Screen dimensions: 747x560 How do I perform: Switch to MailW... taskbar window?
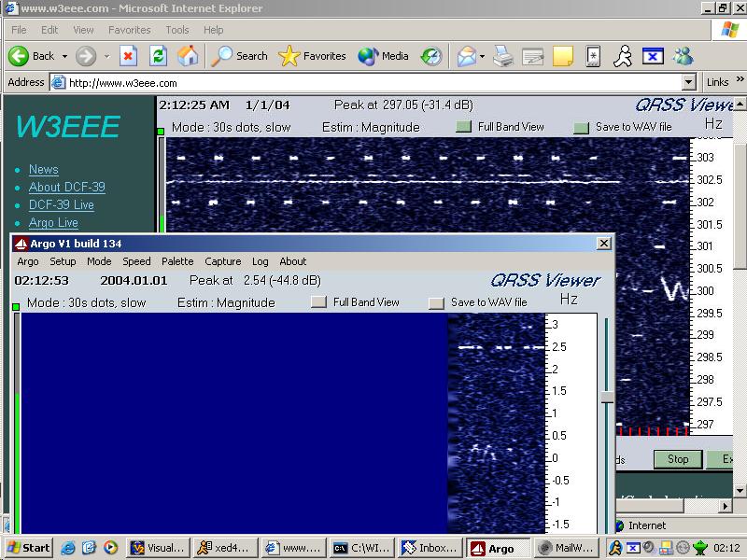(566, 548)
